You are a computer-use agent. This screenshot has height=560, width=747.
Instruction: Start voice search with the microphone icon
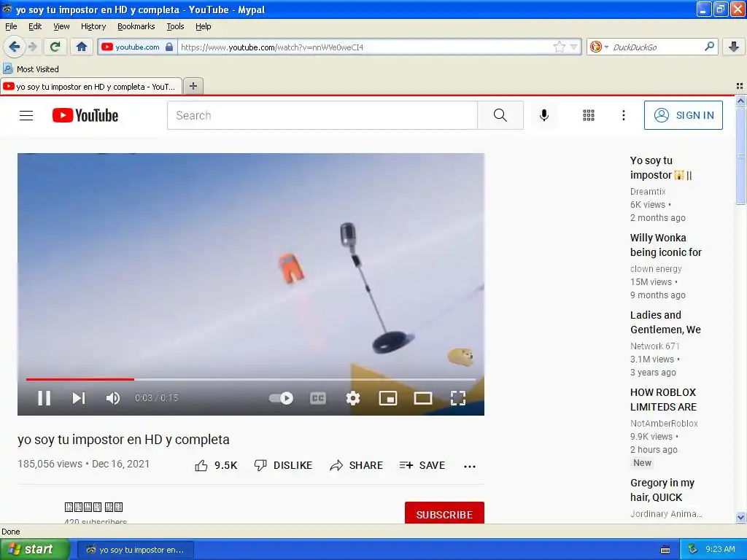[544, 115]
